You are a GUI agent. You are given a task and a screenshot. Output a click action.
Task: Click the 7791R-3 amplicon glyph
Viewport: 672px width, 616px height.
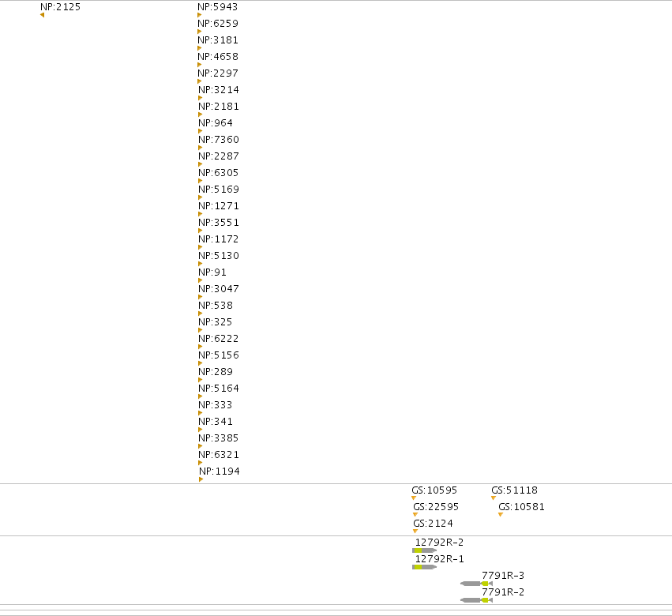coord(476,584)
